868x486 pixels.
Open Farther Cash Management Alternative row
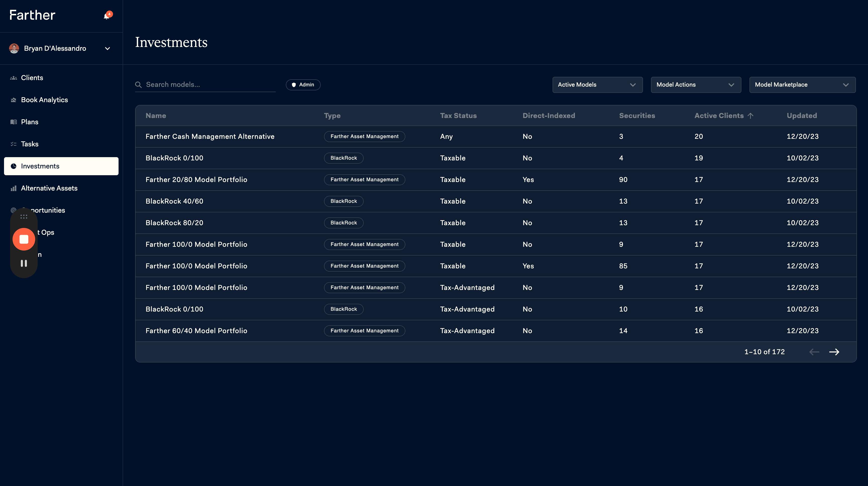point(496,136)
